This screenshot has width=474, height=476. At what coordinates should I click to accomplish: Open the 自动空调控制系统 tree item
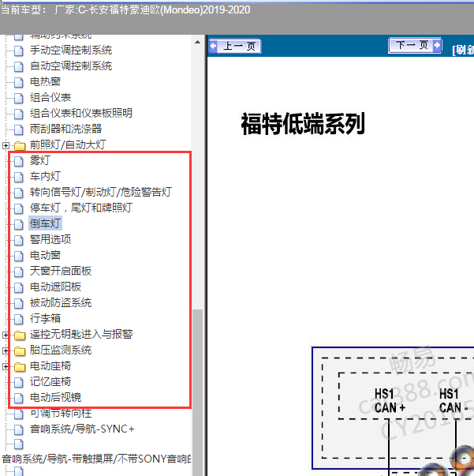pos(71,66)
